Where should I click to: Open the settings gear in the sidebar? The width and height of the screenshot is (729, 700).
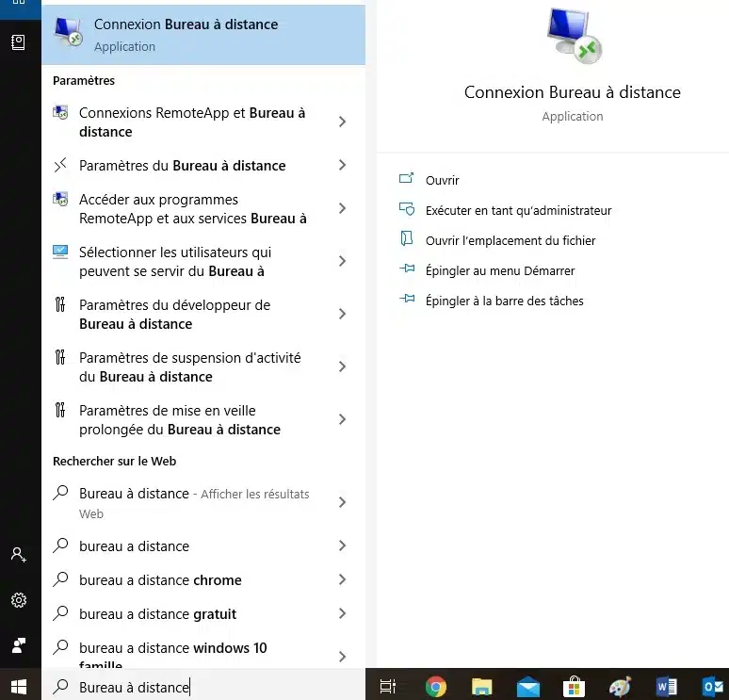click(x=19, y=600)
